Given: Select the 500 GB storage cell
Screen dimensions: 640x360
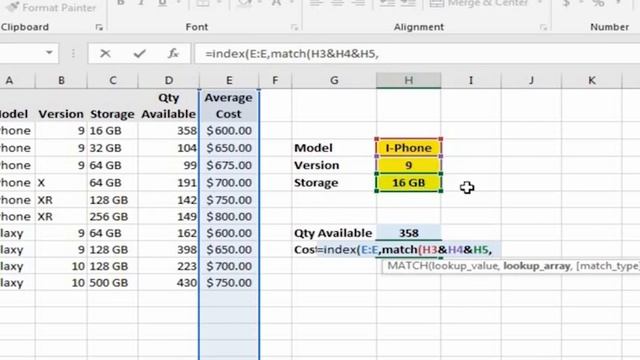Looking at the screenshot, I should point(113,282).
